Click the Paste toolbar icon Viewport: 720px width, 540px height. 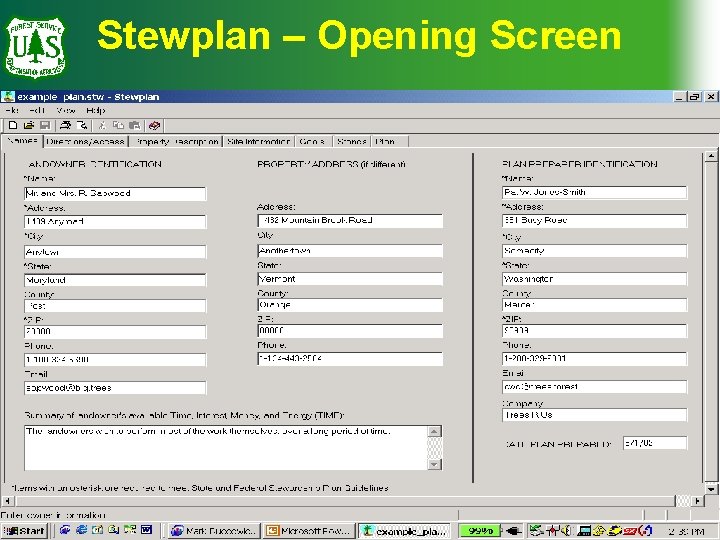135,125
